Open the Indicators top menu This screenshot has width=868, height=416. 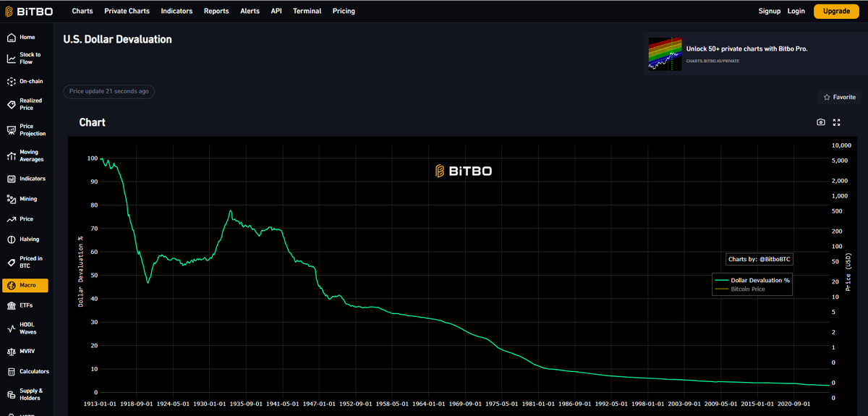pyautogui.click(x=176, y=11)
